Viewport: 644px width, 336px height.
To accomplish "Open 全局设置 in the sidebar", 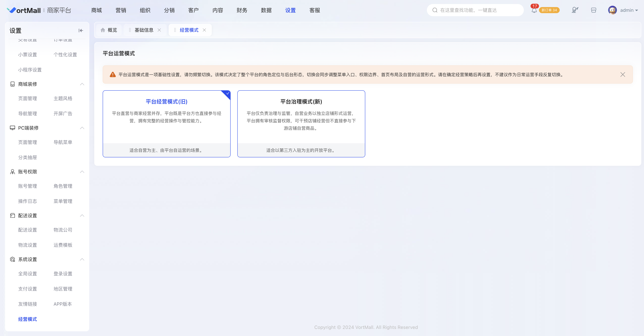I will [27, 273].
